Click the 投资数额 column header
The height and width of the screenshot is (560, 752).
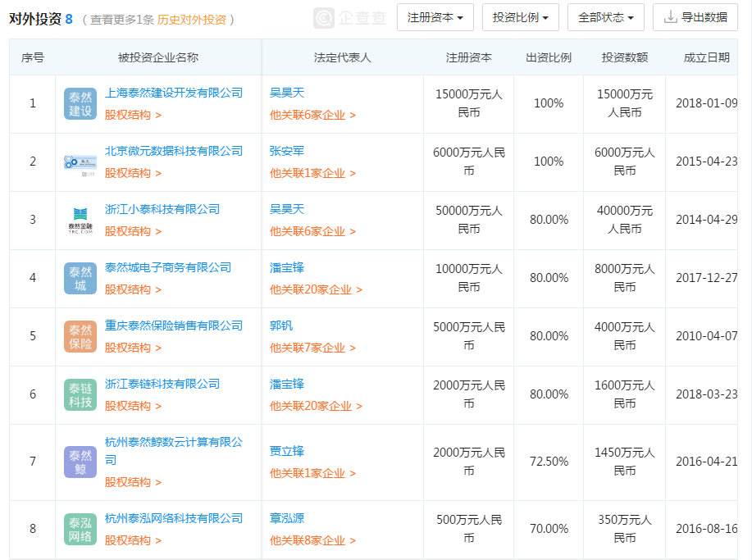coord(624,57)
